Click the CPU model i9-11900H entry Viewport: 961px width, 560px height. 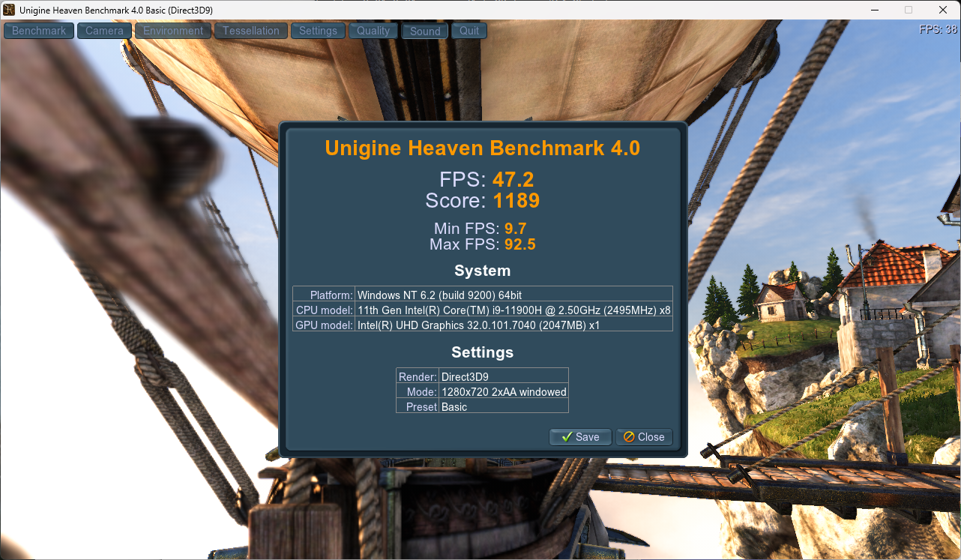coord(513,310)
